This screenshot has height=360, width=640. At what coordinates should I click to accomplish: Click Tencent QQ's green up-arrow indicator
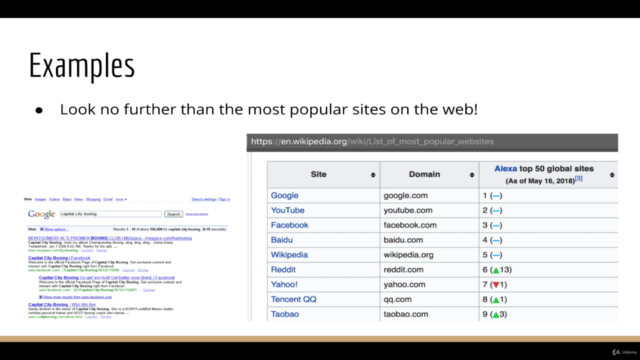(x=496, y=300)
